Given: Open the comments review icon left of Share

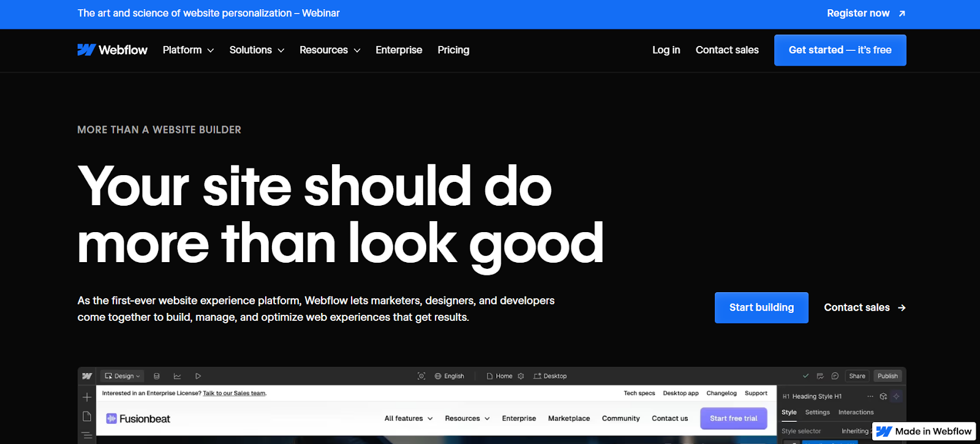Looking at the screenshot, I should pos(820,376).
